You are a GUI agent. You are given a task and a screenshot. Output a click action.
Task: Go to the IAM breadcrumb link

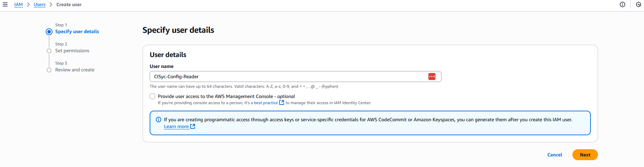(x=18, y=4)
